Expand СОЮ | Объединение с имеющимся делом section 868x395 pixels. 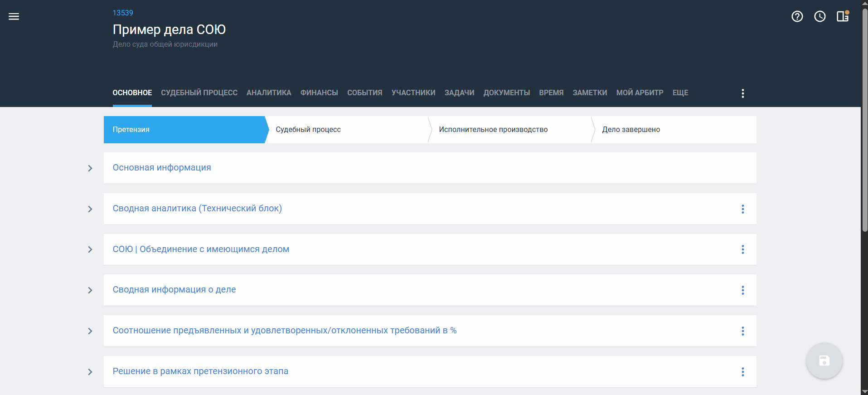click(x=90, y=249)
